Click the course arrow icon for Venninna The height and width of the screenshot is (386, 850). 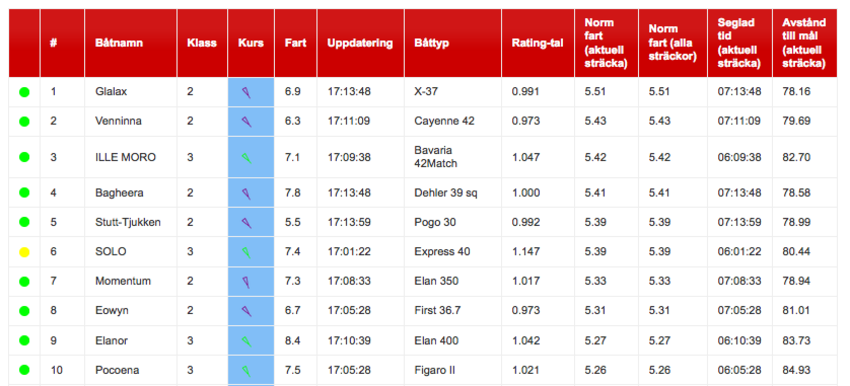point(246,121)
